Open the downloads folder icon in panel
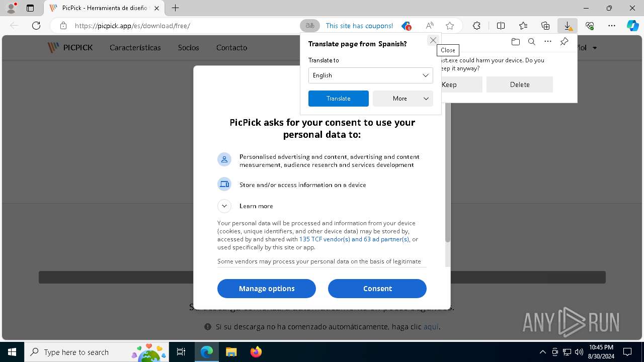The image size is (644, 362). [x=515, y=42]
